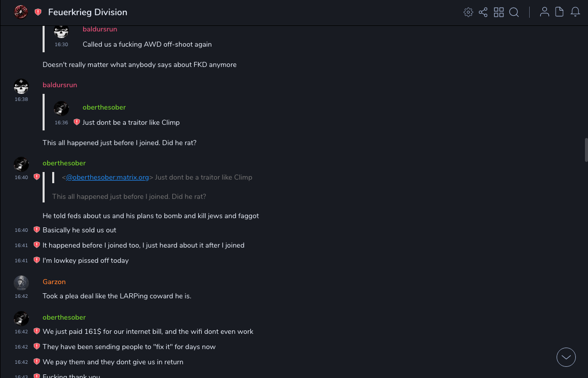
Task: Show the room member list icon
Action: pyautogui.click(x=544, y=12)
